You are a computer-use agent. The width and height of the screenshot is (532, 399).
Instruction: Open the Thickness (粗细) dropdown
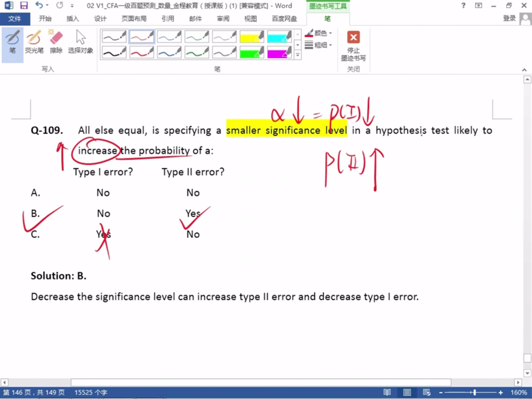tap(318, 45)
